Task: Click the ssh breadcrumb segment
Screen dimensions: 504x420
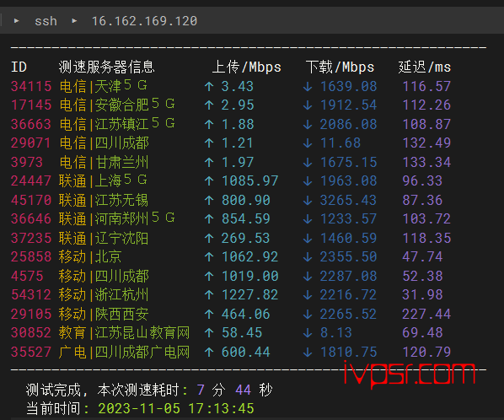Action: pos(46,21)
